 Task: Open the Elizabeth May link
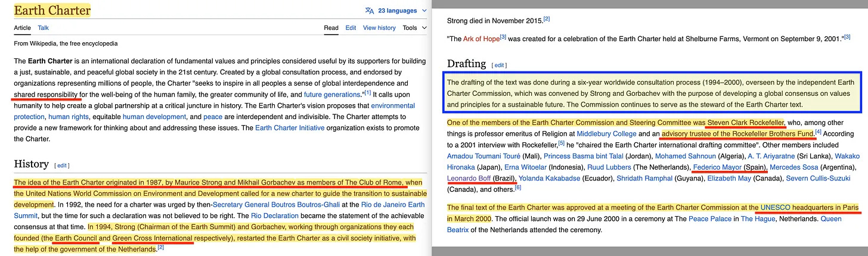click(x=730, y=179)
